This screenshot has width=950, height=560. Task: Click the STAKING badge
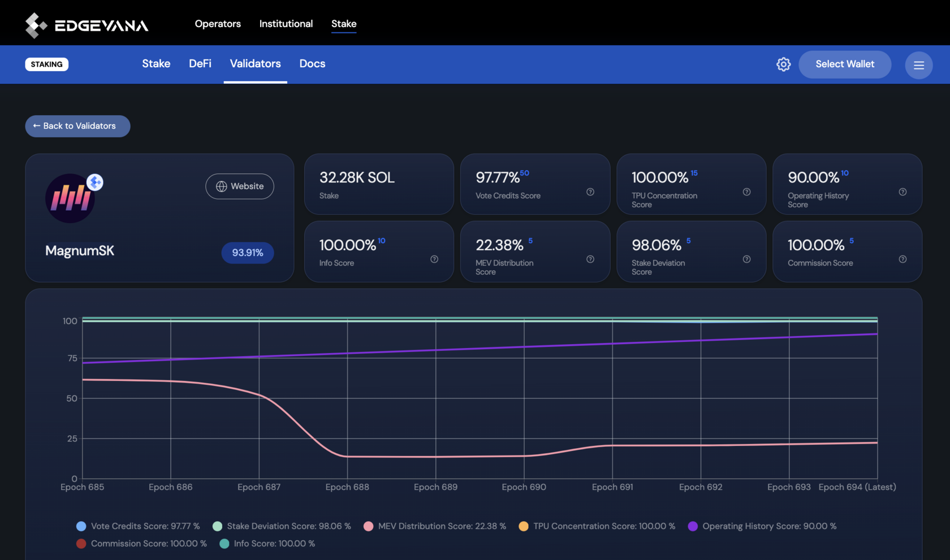coord(47,64)
